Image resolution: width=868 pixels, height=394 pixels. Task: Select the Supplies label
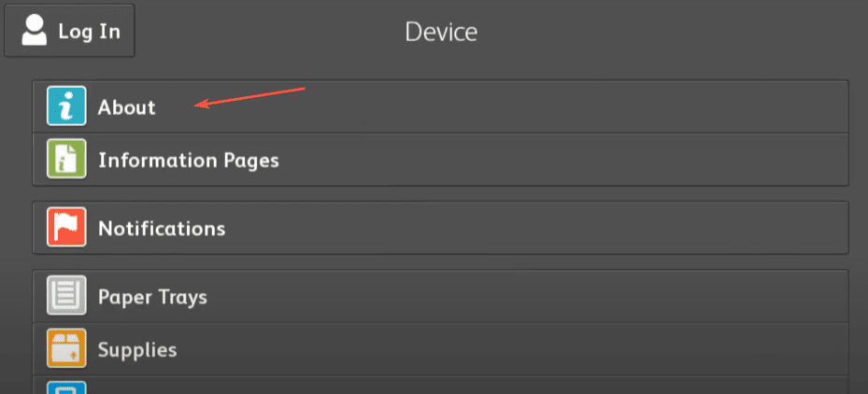137,350
